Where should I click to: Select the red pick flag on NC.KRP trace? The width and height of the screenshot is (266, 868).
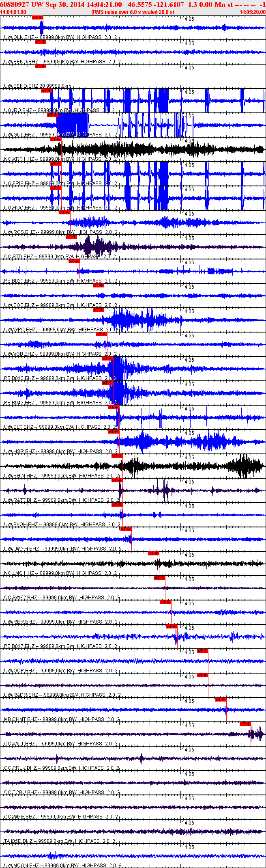tap(56, 139)
